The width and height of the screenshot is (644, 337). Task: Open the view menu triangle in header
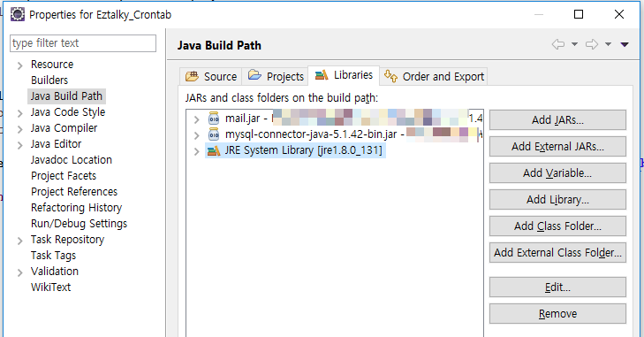[x=625, y=44]
